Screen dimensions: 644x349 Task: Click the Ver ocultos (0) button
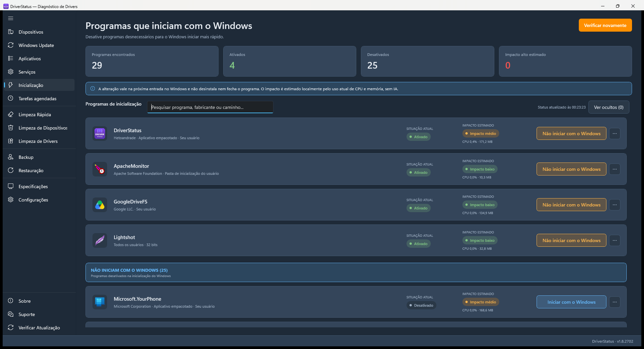coord(609,107)
